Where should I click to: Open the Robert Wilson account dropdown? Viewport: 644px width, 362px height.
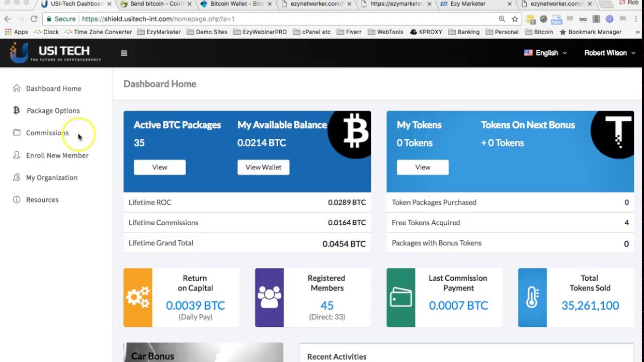click(610, 53)
